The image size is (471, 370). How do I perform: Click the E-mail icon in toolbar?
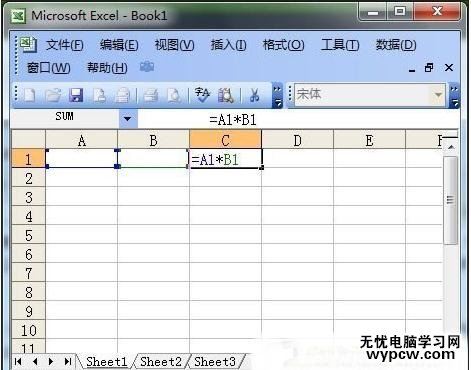tap(123, 96)
